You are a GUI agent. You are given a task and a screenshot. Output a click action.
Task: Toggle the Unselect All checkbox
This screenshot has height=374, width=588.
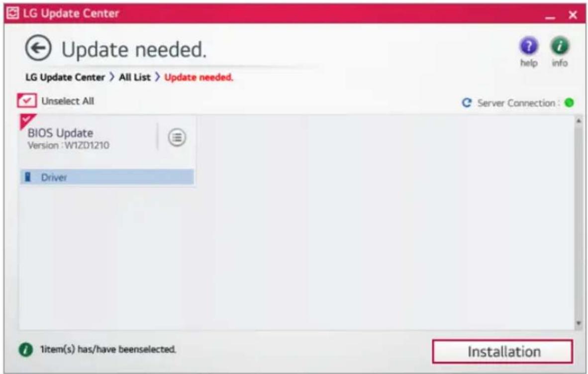[27, 101]
